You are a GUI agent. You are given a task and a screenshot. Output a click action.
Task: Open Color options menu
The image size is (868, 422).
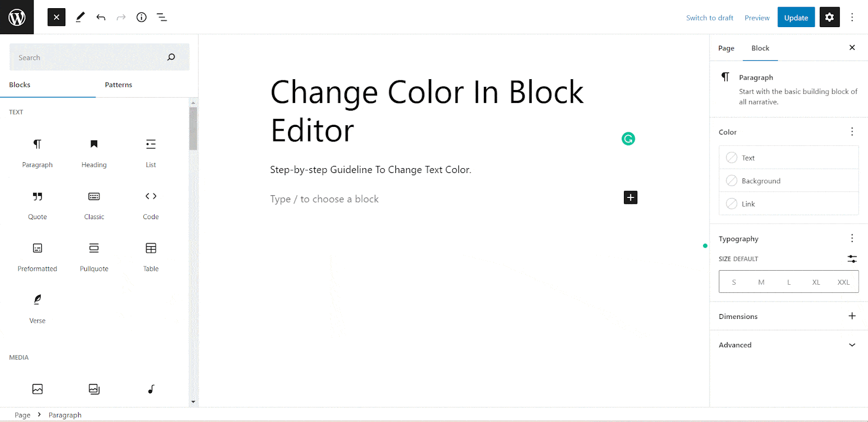point(851,131)
